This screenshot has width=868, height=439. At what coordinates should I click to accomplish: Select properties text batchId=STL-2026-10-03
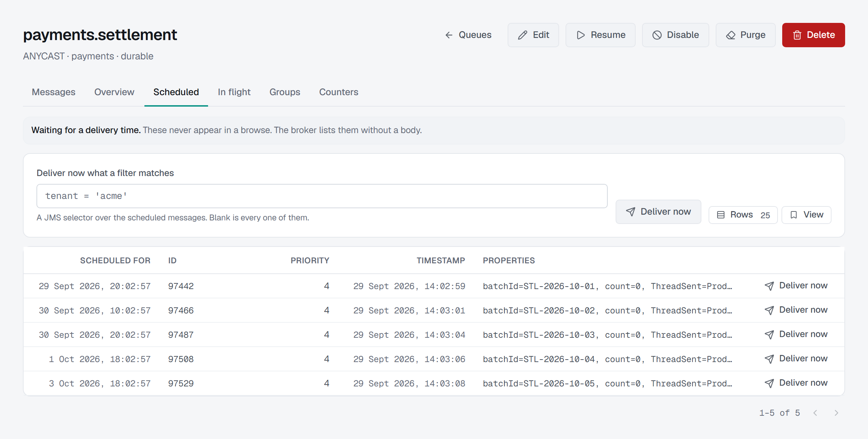point(539,335)
